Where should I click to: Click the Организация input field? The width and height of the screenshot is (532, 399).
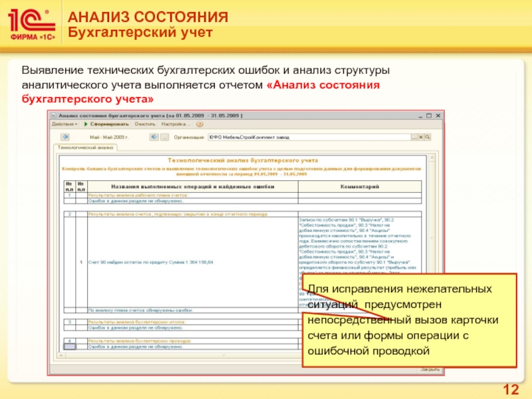pyautogui.click(x=307, y=137)
